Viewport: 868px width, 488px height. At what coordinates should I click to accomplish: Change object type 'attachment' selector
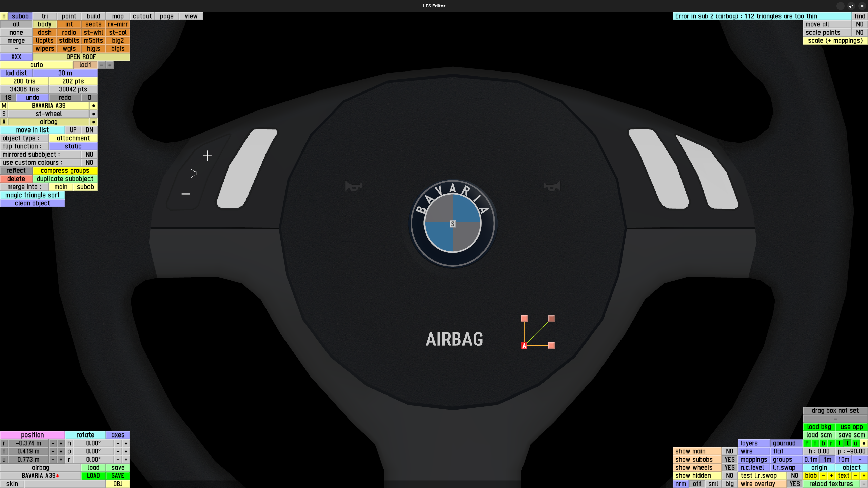tap(73, 138)
